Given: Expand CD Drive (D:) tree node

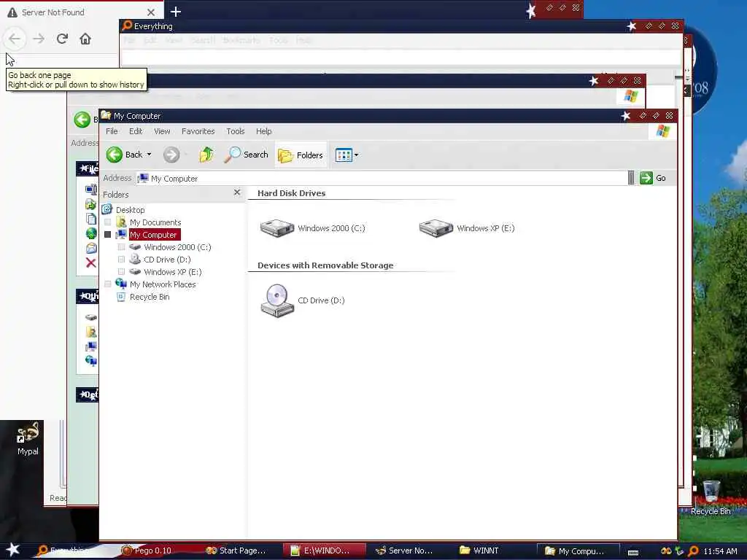Looking at the screenshot, I should click(122, 260).
